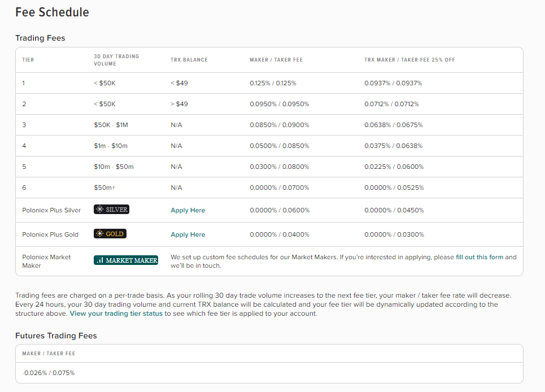Click the 'Poloniex Market Maker' row label

click(46, 262)
